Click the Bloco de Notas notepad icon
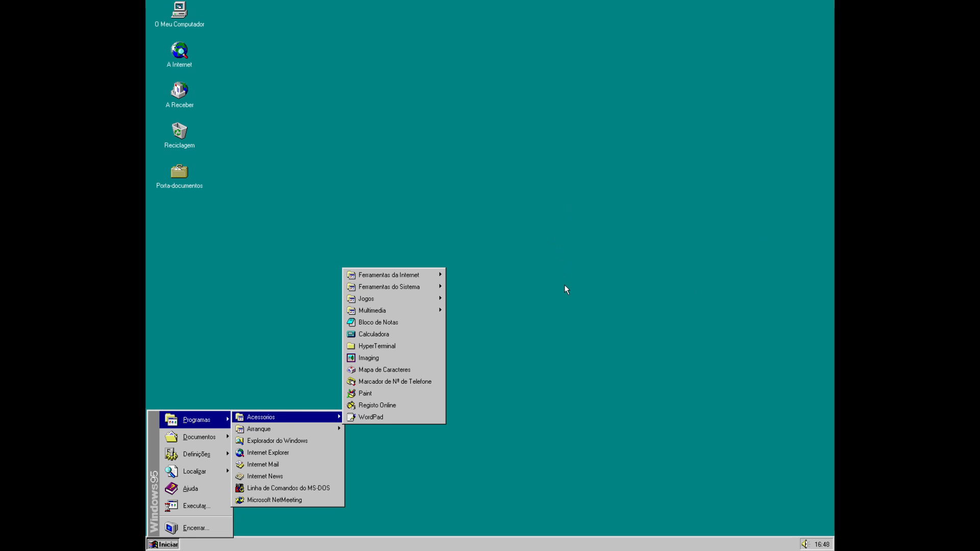Viewport: 980px width, 551px height. click(351, 322)
